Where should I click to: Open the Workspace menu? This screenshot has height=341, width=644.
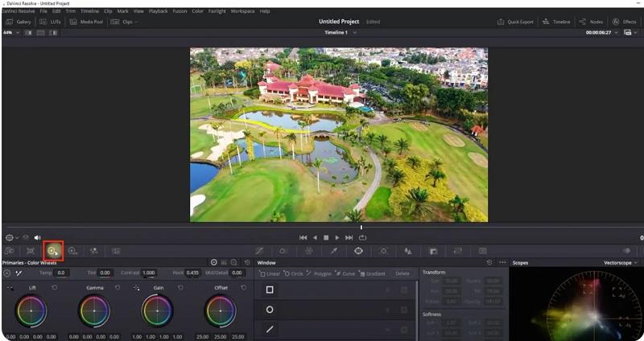point(242,11)
